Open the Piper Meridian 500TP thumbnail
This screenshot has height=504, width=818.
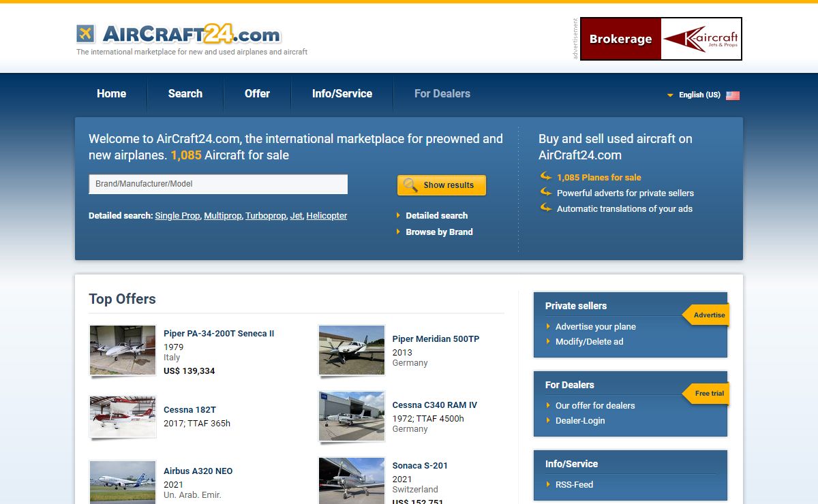[352, 350]
